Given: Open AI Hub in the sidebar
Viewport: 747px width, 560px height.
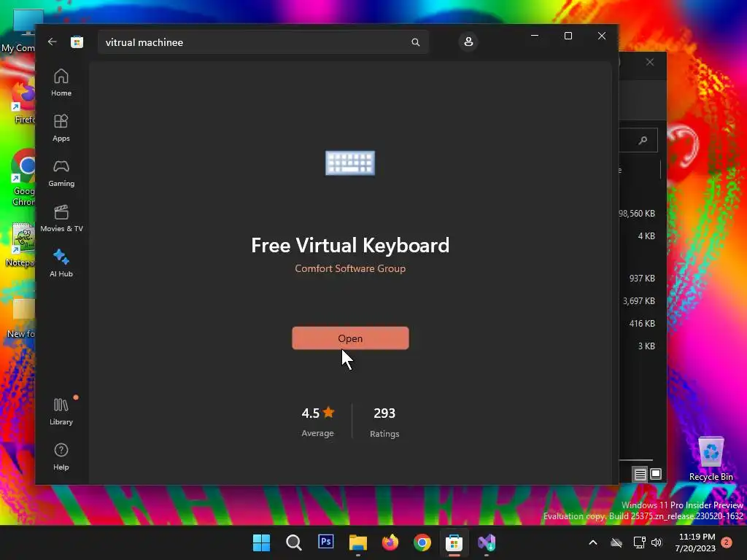Looking at the screenshot, I should pyautogui.click(x=61, y=263).
